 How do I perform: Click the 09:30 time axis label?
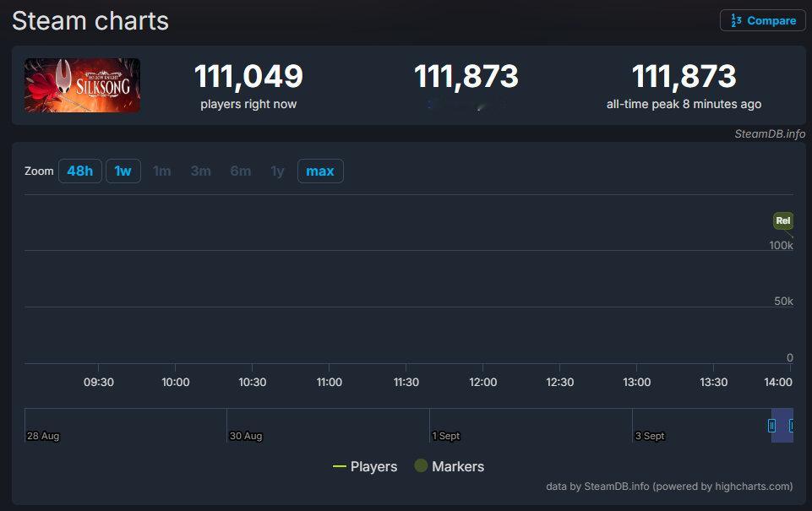tap(98, 382)
